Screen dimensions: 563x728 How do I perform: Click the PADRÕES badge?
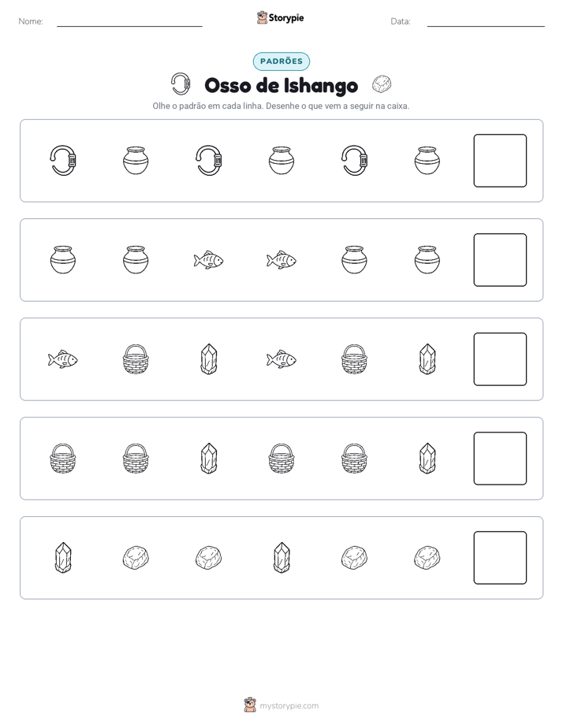pyautogui.click(x=281, y=61)
